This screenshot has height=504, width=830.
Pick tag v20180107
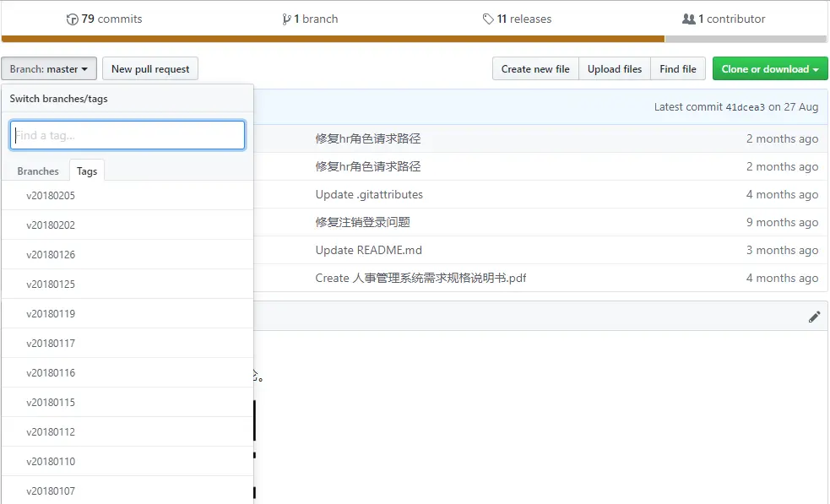(127, 490)
